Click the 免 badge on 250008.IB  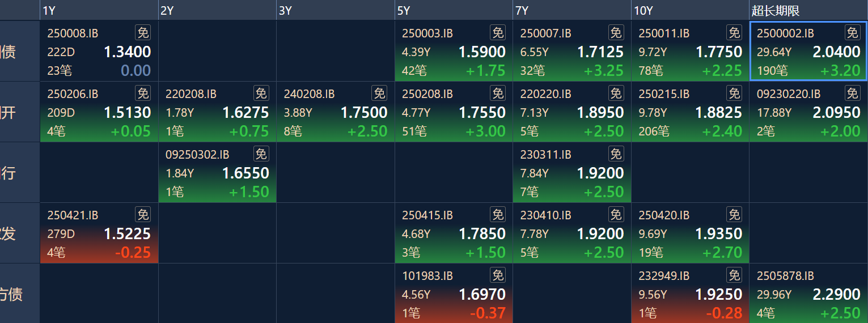pos(143,32)
